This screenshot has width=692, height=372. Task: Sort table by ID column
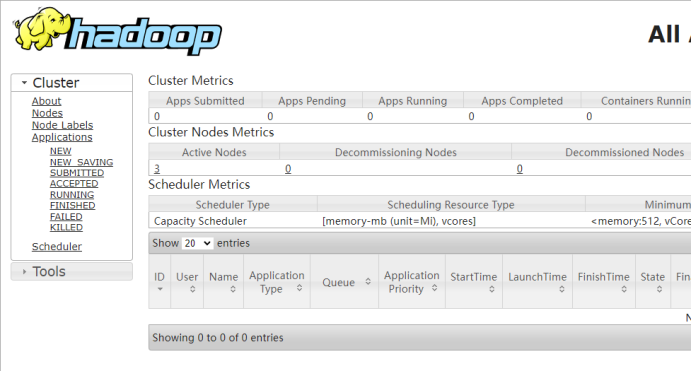point(159,282)
